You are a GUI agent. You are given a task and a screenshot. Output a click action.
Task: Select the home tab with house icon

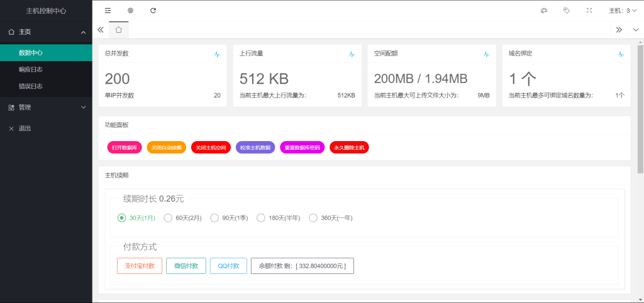[119, 30]
